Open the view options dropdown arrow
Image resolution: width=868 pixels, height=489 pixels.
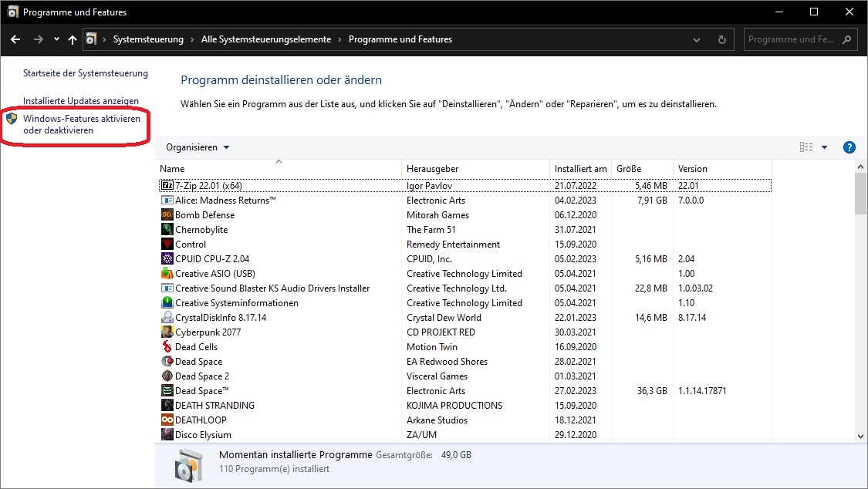click(824, 147)
